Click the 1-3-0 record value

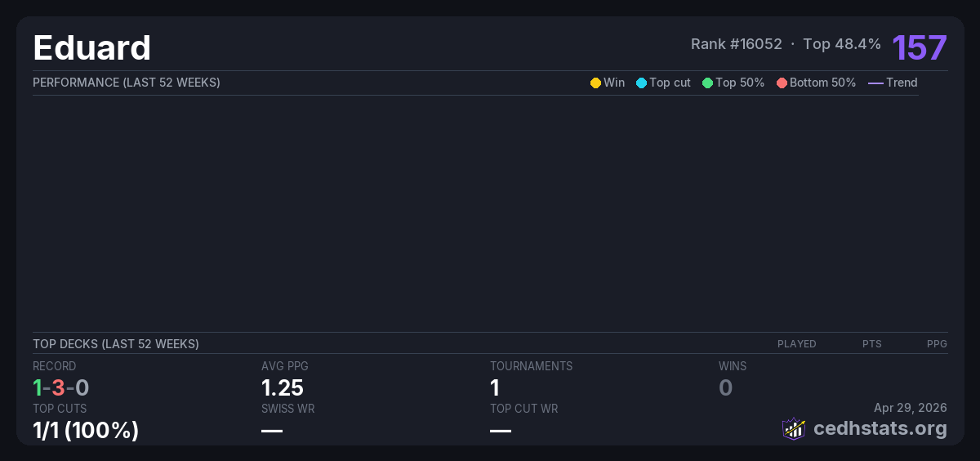60,387
